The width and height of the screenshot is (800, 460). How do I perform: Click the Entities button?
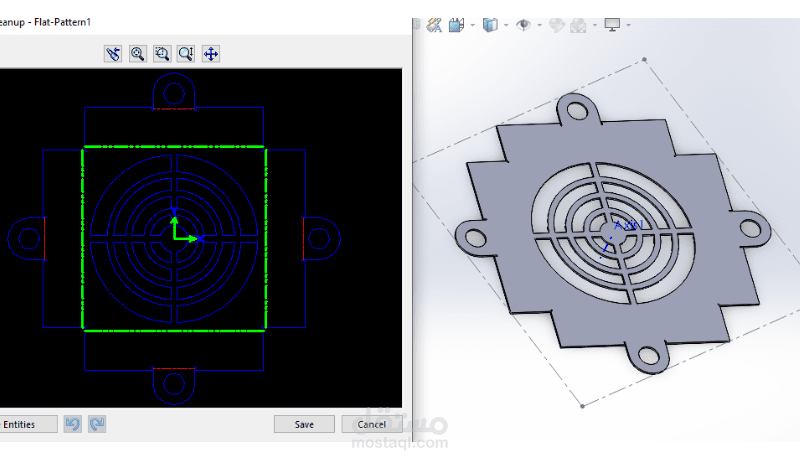click(27, 424)
